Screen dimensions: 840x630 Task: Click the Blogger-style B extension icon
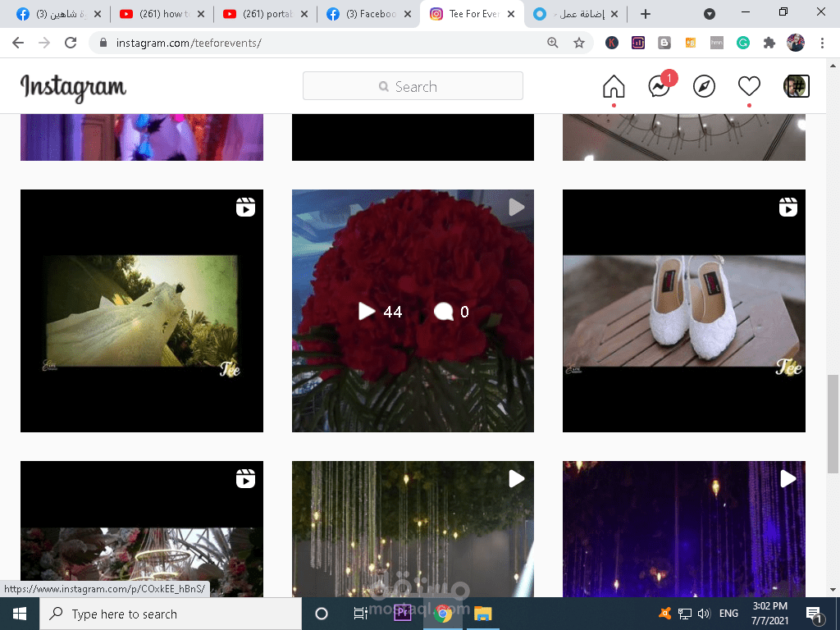[x=664, y=43]
